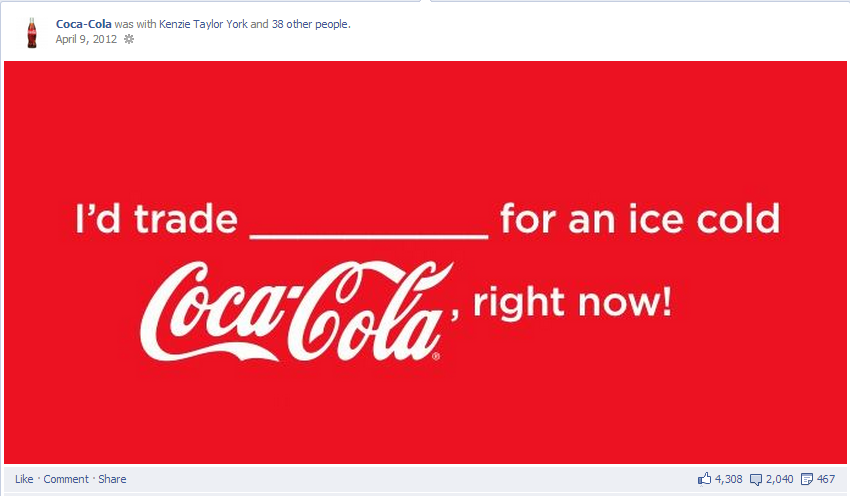This screenshot has height=496, width=850.
Task: View the 467 shares count
Action: tap(826, 479)
